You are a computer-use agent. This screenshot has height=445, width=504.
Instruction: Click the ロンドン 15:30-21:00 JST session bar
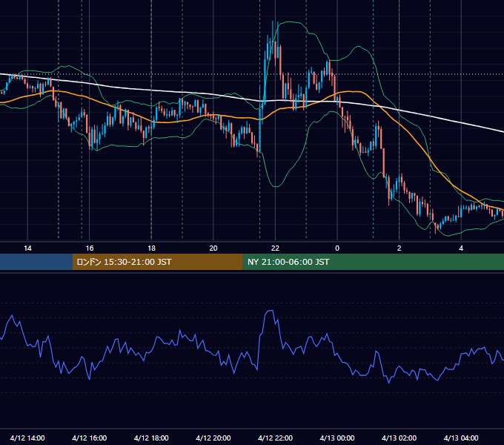point(157,262)
